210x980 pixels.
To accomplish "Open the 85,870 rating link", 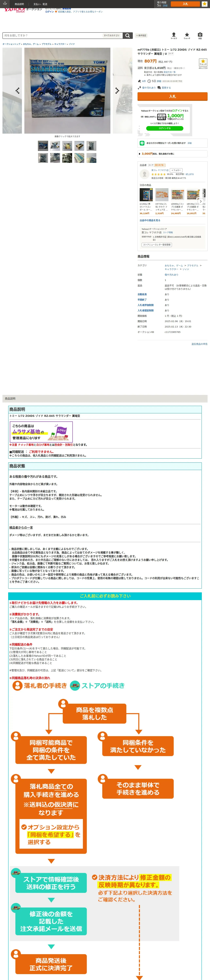I will point(189,174).
